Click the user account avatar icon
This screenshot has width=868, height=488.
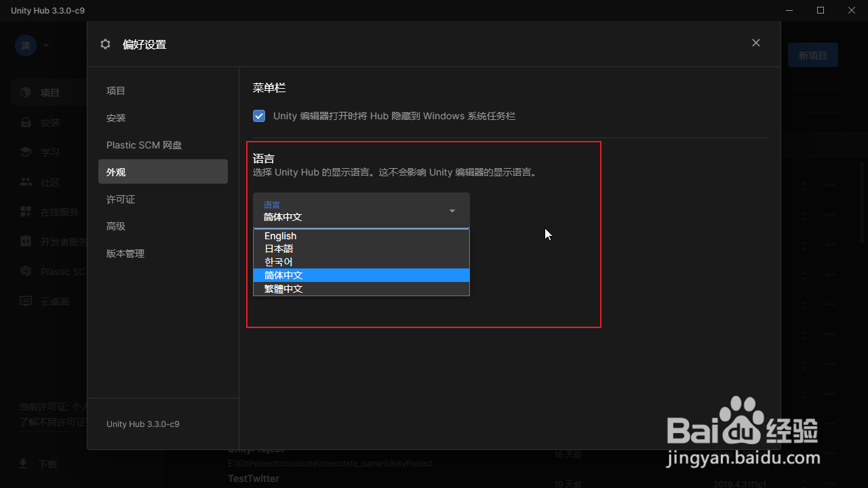[26, 45]
